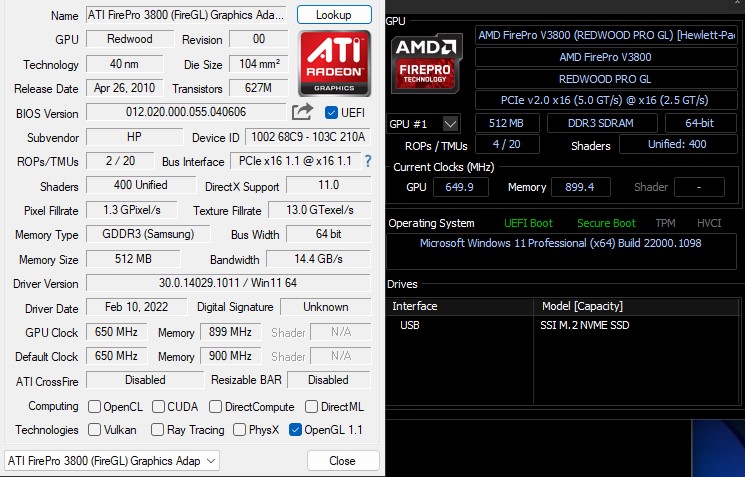Toggle the Vulkan checkbox
The height and width of the screenshot is (477, 745).
pyautogui.click(x=95, y=429)
